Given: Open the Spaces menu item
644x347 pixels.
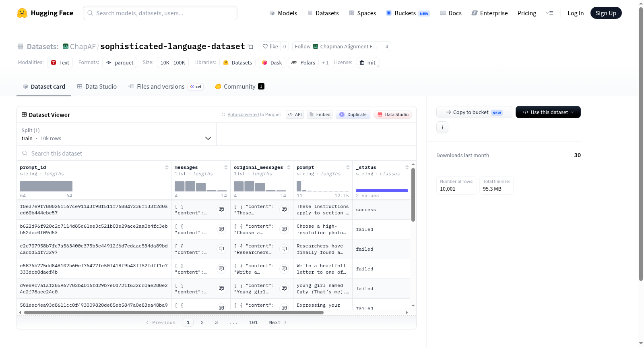Looking at the screenshot, I should tap(363, 13).
